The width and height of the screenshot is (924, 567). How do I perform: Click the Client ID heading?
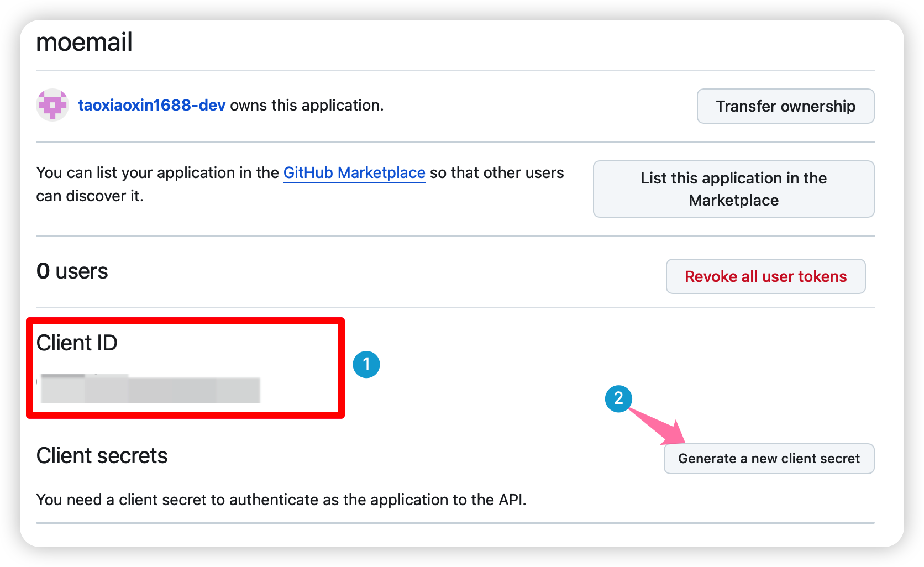(x=77, y=343)
